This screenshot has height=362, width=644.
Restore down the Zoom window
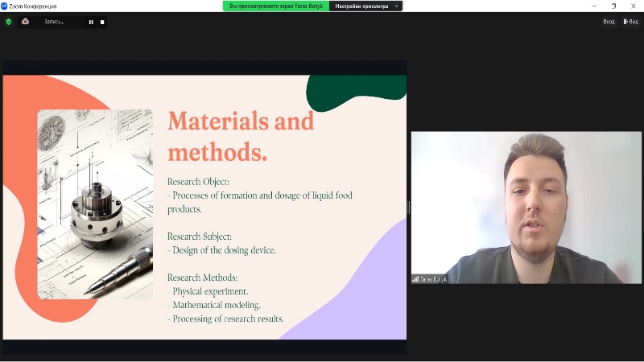pos(613,6)
